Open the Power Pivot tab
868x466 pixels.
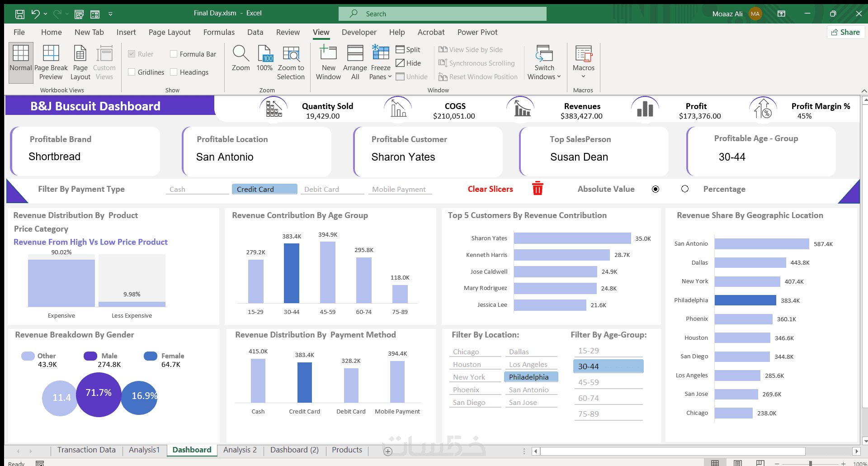477,32
